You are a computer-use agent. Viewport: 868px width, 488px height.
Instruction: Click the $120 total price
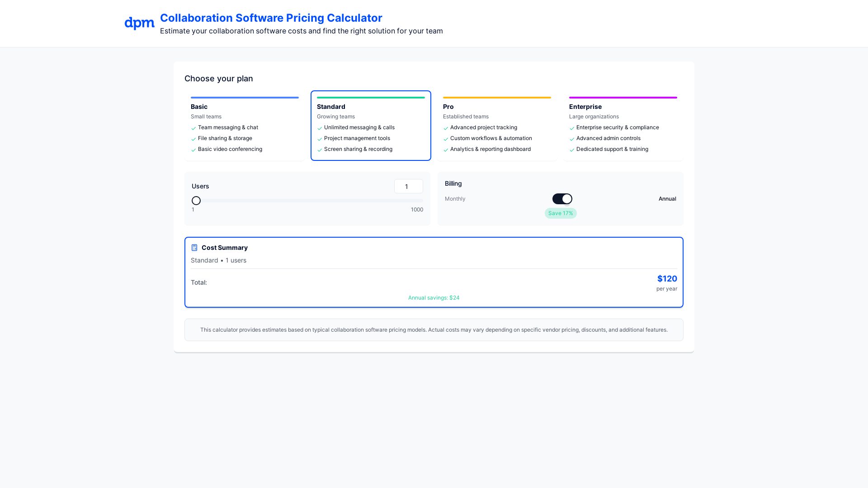point(667,279)
